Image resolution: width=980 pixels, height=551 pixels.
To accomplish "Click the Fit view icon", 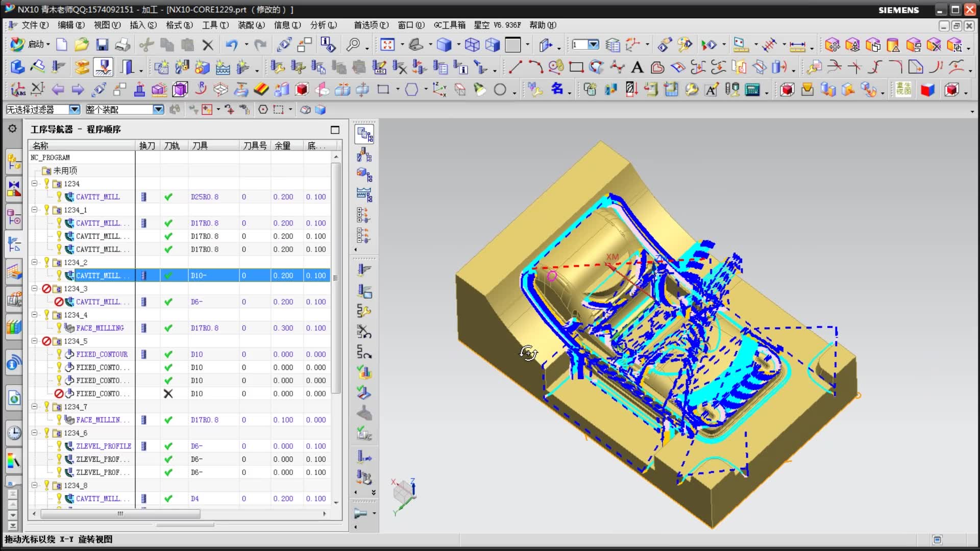I will (x=387, y=45).
